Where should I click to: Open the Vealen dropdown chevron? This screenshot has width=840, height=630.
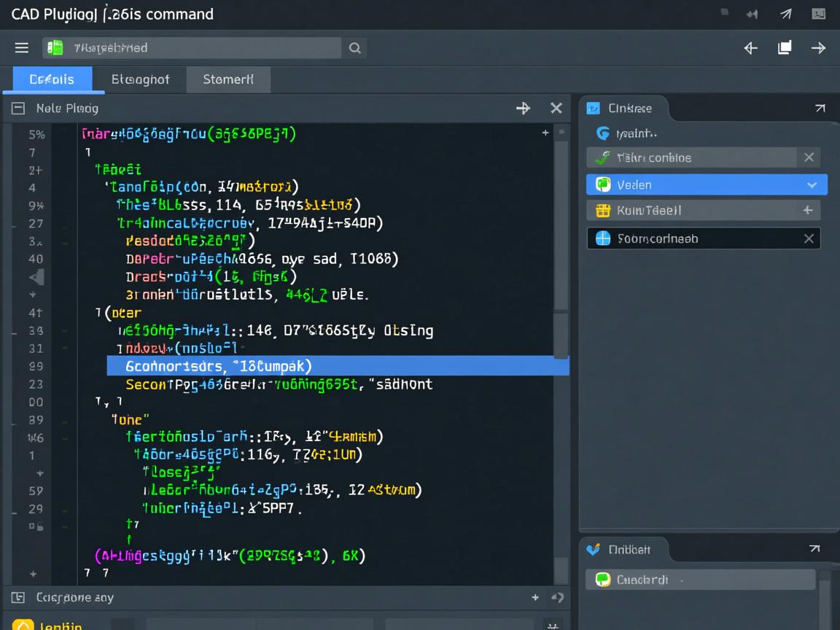812,185
